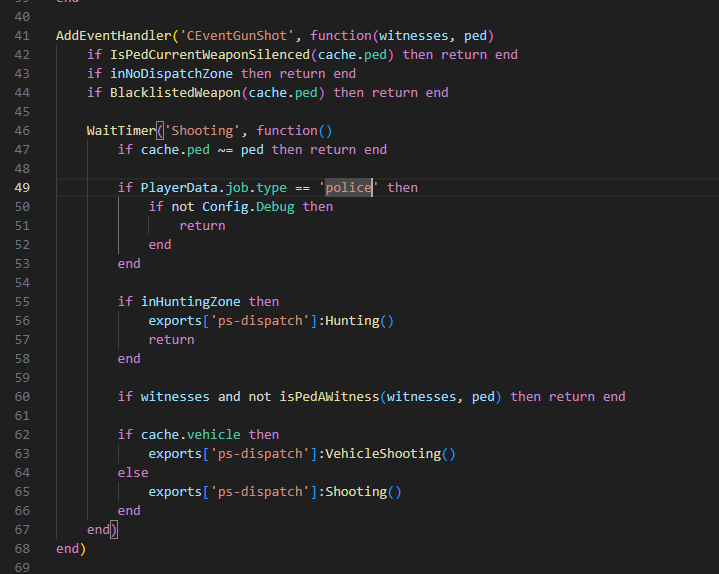Click 'ps-dispatch' string on line 56
The width and height of the screenshot is (719, 574).
260,320
